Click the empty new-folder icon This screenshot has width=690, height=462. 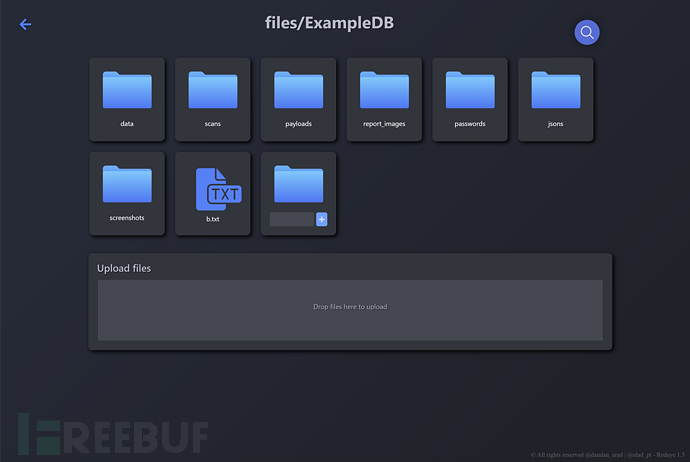pyautogui.click(x=299, y=184)
